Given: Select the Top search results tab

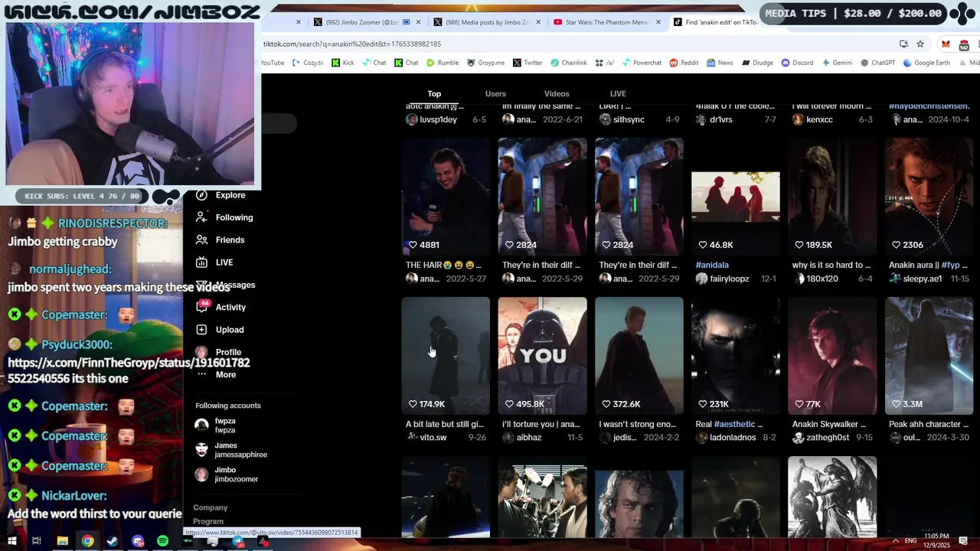Looking at the screenshot, I should pyautogui.click(x=434, y=94).
